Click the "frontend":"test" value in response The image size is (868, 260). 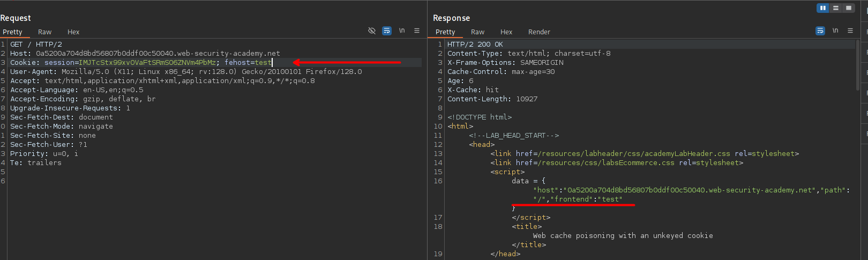click(586, 199)
